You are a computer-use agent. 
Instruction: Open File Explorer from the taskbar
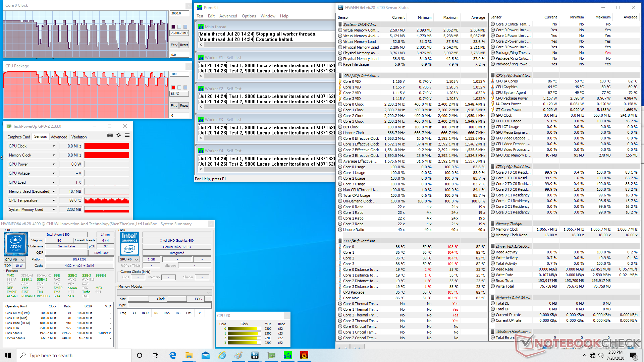click(189, 355)
